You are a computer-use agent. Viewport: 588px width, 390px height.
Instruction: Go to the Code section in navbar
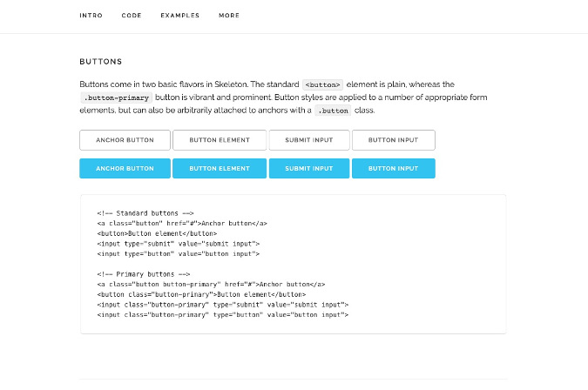point(132,16)
